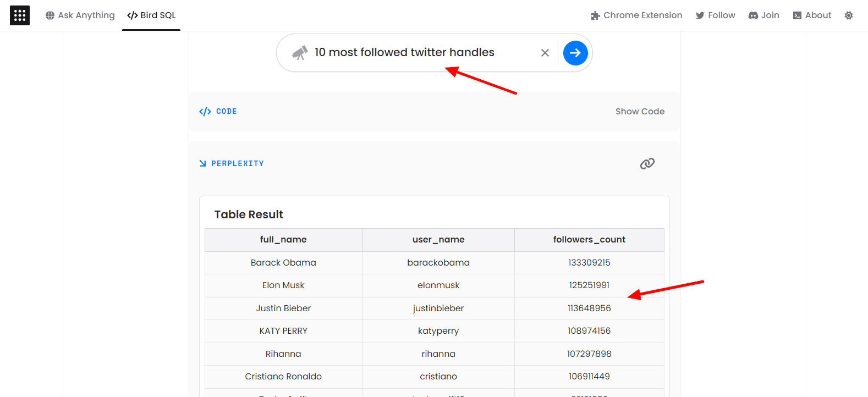Click the telescope icon in search bar
This screenshot has width=868, height=397.
(x=300, y=53)
